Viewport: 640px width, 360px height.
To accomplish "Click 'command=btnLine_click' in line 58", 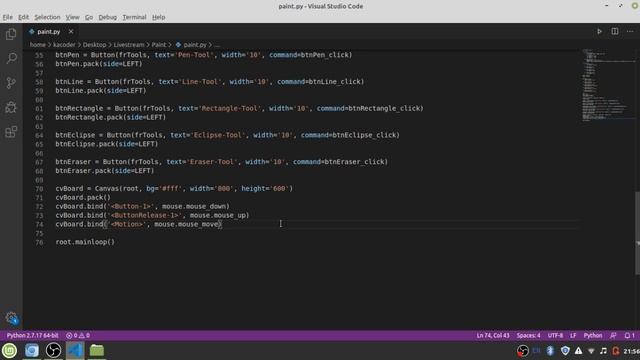I will coord(319,82).
